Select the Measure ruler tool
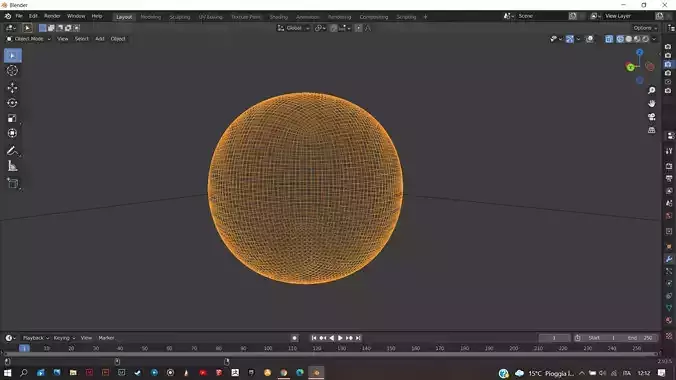The width and height of the screenshot is (676, 380). [x=13, y=166]
